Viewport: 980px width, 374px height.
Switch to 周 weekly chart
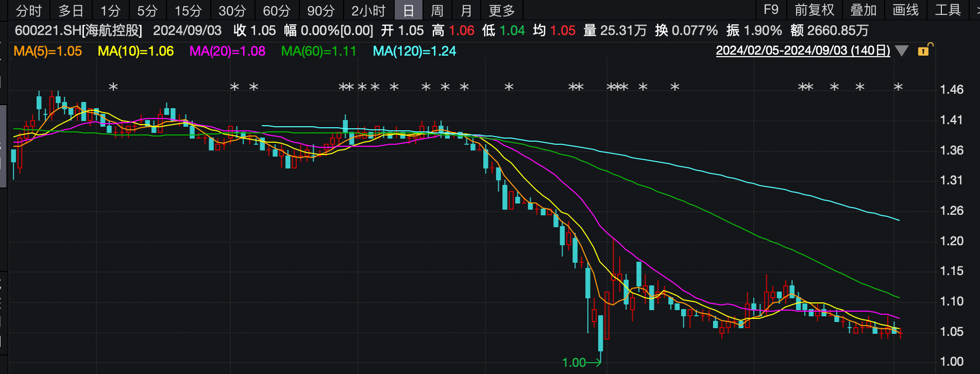click(437, 10)
